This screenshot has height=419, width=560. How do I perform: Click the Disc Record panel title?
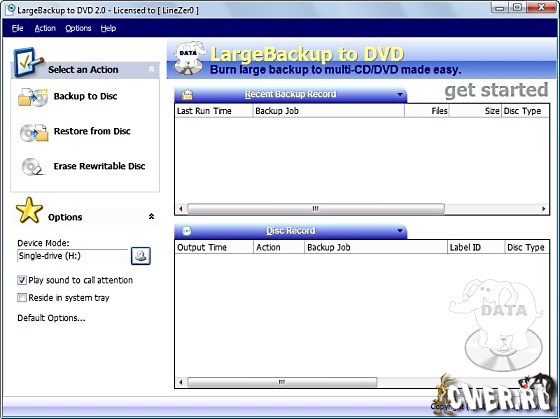click(291, 231)
